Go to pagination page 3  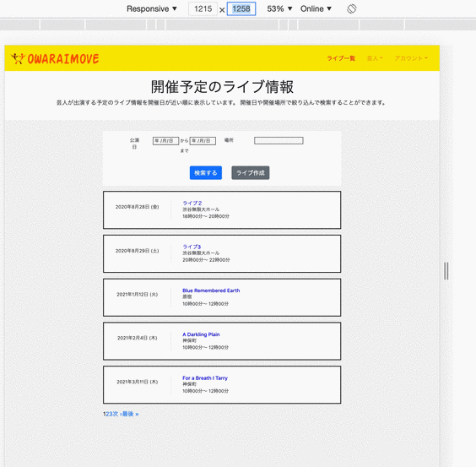111,414
